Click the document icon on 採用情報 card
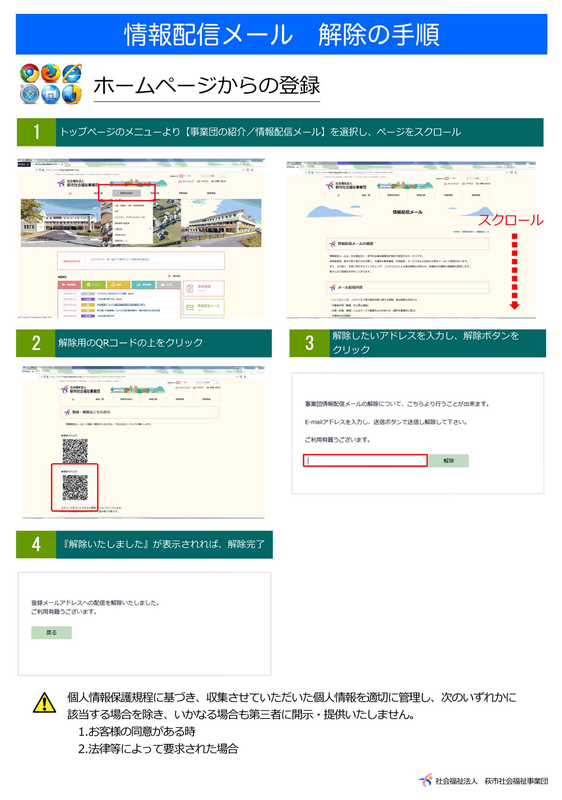The width and height of the screenshot is (562, 800). pyautogui.click(x=190, y=288)
